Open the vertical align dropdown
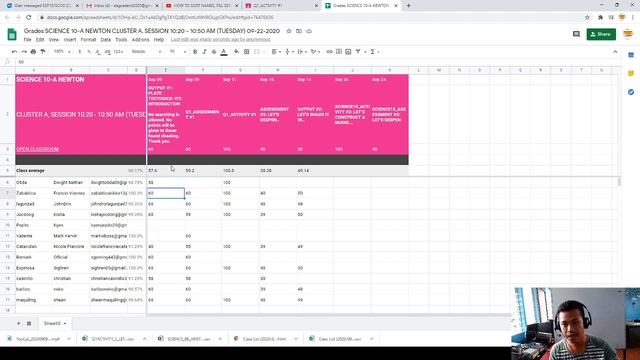 click(x=289, y=52)
